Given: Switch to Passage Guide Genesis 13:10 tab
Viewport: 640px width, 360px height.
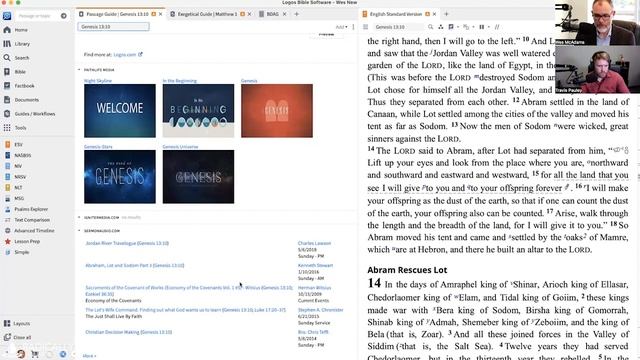Looking at the screenshot, I should click(117, 14).
